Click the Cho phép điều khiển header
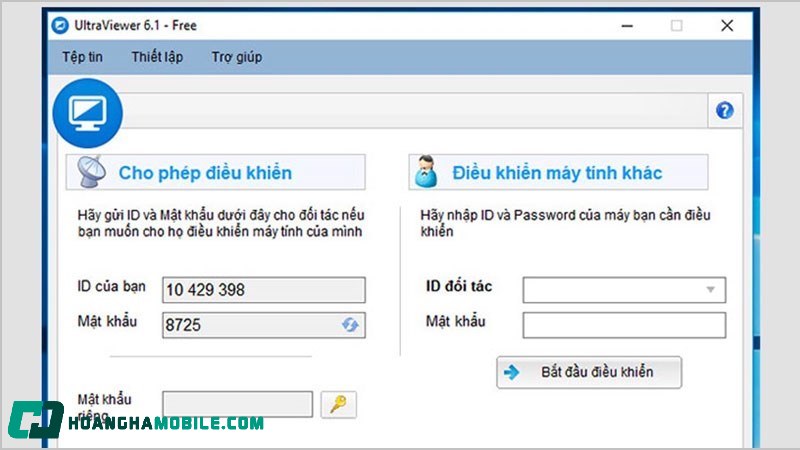This screenshot has height=450, width=800. click(205, 173)
